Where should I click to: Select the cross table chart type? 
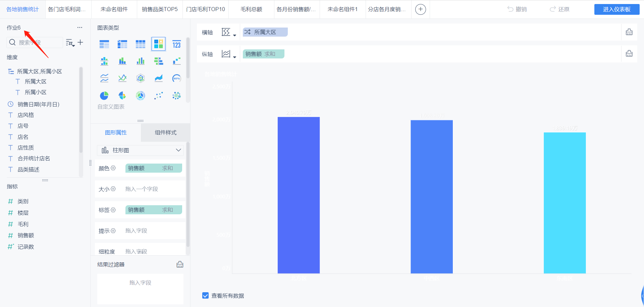click(x=122, y=44)
